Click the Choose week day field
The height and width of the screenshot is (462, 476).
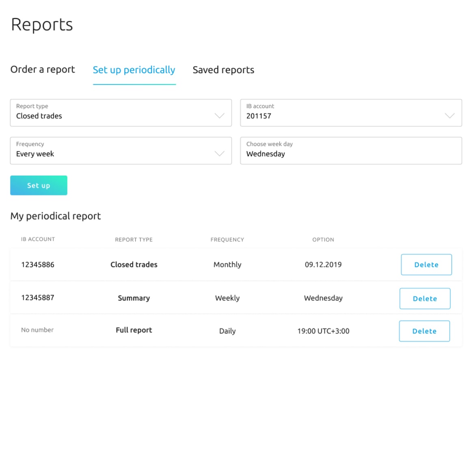[x=351, y=151]
